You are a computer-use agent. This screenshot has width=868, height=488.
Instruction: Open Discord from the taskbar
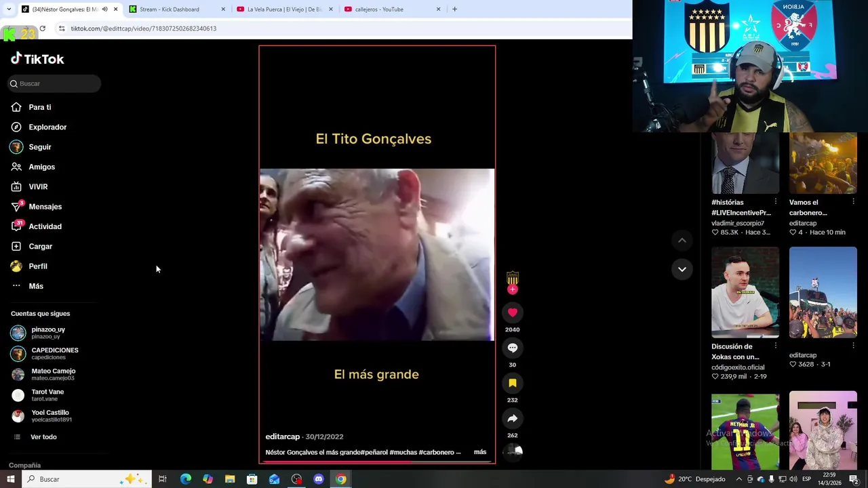319,479
